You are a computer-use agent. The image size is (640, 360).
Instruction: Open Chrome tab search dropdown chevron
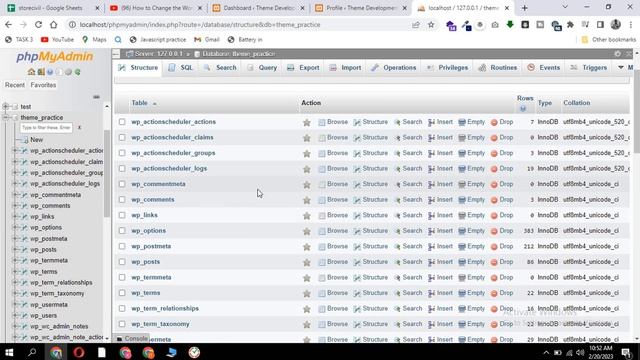(x=565, y=7)
